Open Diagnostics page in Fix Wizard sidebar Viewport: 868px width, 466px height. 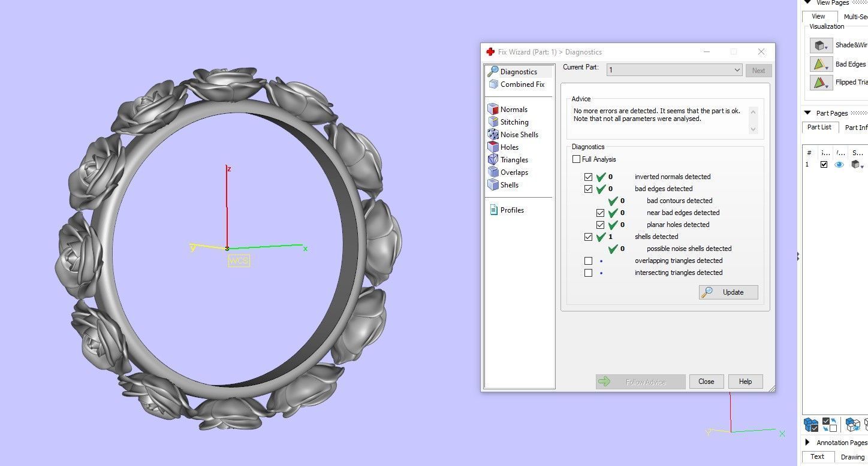pyautogui.click(x=519, y=72)
